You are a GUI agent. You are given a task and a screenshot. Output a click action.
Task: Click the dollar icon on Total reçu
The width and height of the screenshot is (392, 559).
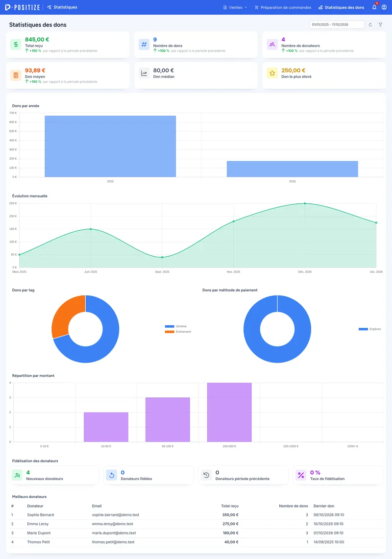tap(16, 45)
